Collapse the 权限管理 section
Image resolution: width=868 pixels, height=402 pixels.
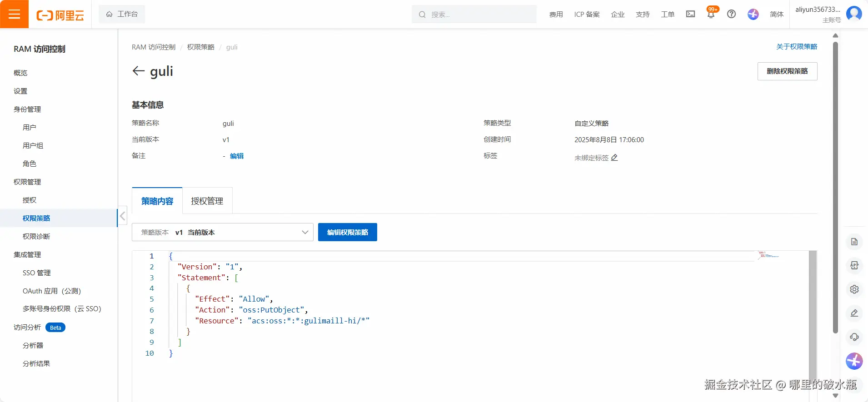pos(27,182)
